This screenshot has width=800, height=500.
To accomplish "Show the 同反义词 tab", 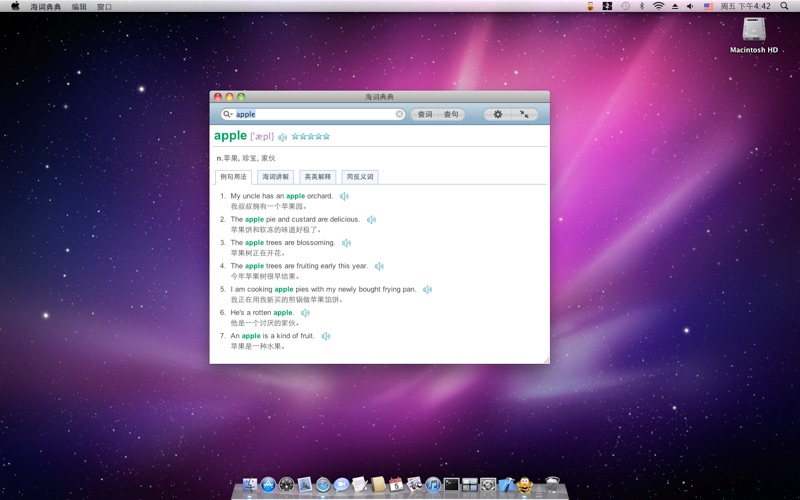I will click(x=360, y=177).
